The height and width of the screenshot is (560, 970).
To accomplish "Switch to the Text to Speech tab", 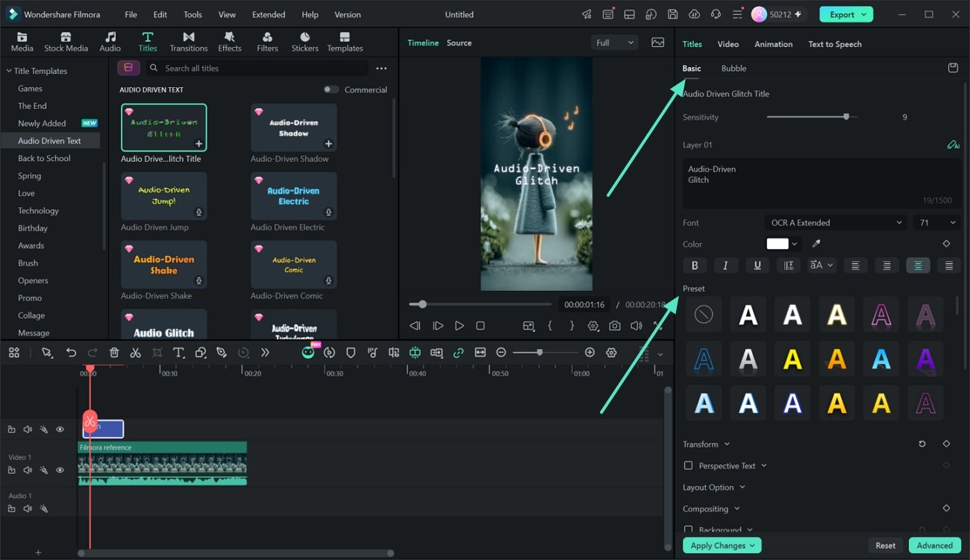I will pos(835,44).
